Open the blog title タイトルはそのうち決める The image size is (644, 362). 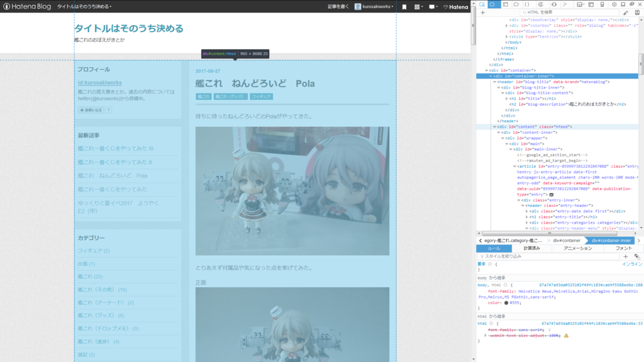[128, 28]
